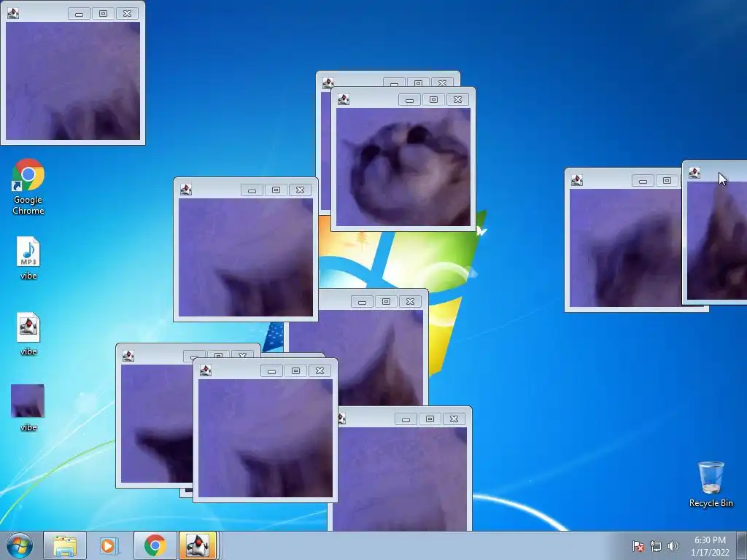Close the cat face window
The width and height of the screenshot is (747, 560).
tap(458, 99)
